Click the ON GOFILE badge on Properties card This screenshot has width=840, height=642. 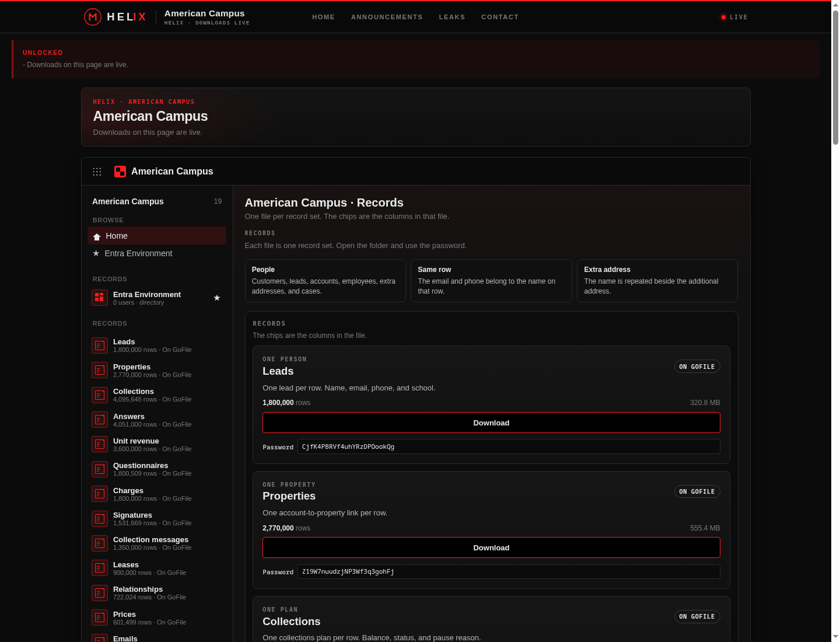click(x=697, y=491)
